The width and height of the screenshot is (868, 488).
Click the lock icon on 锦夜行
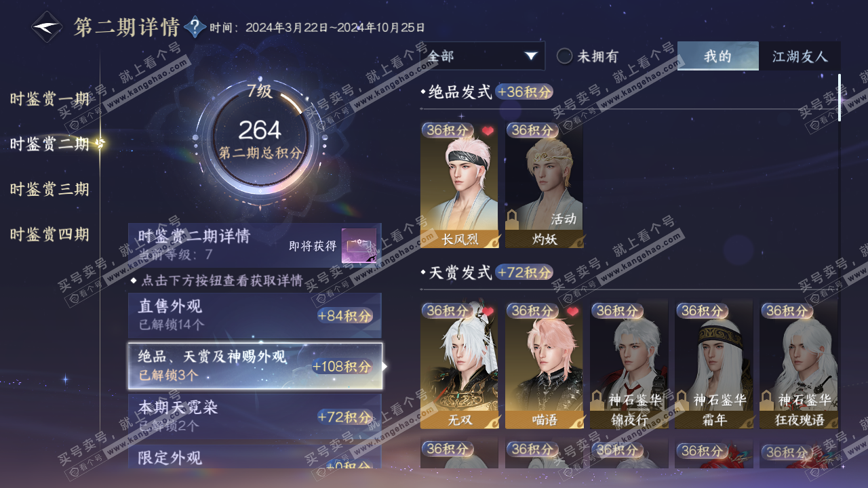[x=597, y=399]
